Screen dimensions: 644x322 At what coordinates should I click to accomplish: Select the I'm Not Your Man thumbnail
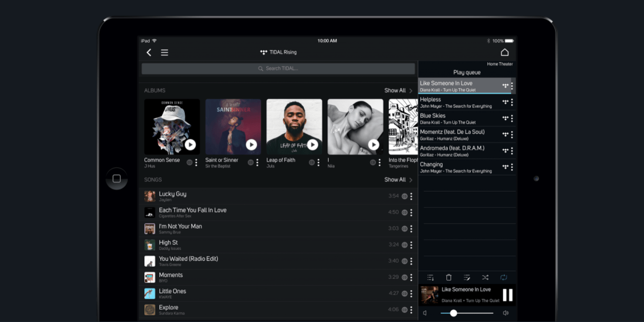pos(150,229)
